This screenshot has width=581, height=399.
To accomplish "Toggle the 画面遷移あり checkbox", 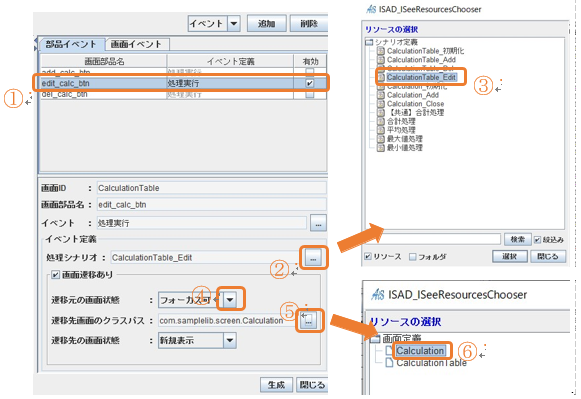I will [x=55, y=275].
